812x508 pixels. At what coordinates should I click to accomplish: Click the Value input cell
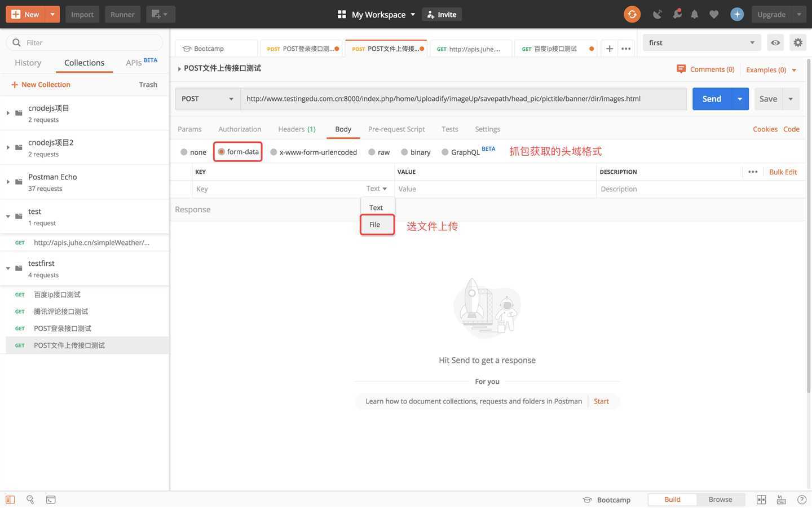tap(495, 189)
